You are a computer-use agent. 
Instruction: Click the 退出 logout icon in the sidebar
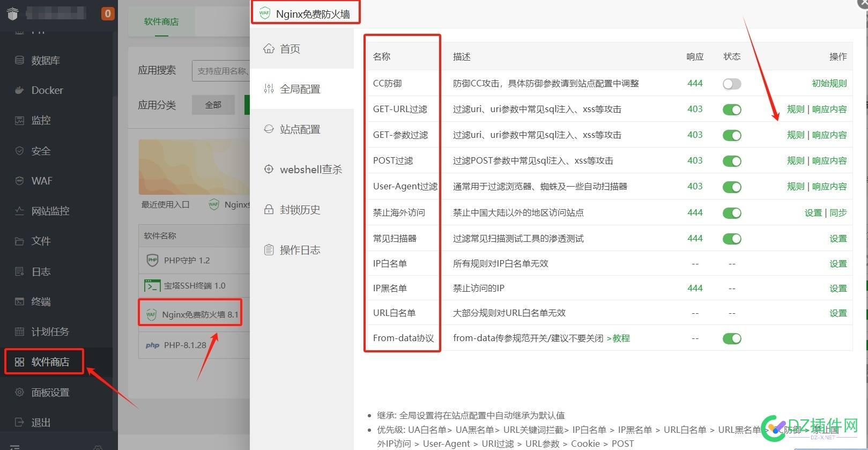tap(19, 422)
